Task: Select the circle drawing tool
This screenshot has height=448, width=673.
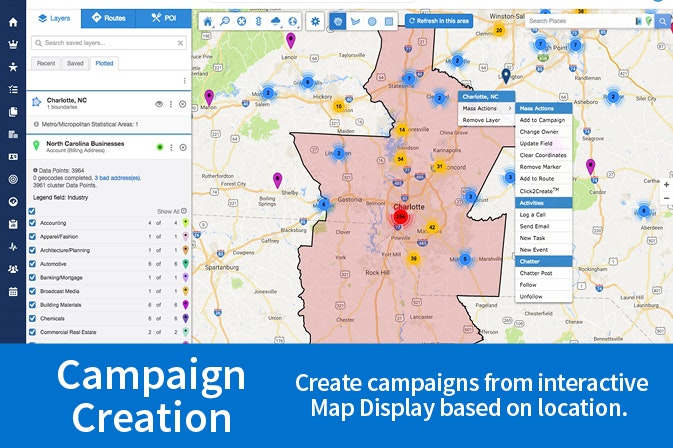Action: click(372, 21)
